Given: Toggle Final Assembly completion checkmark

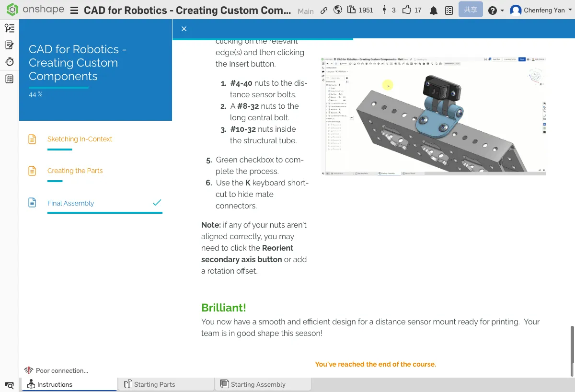Looking at the screenshot, I should [157, 203].
